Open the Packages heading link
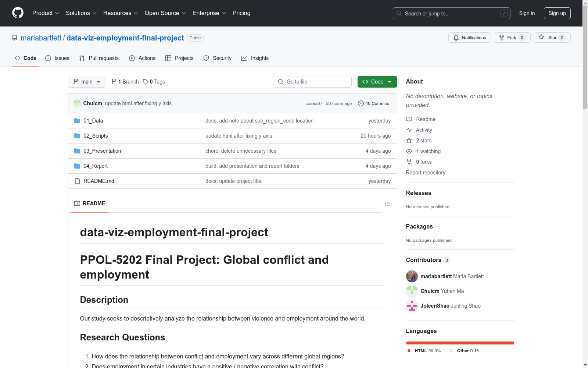 point(419,226)
